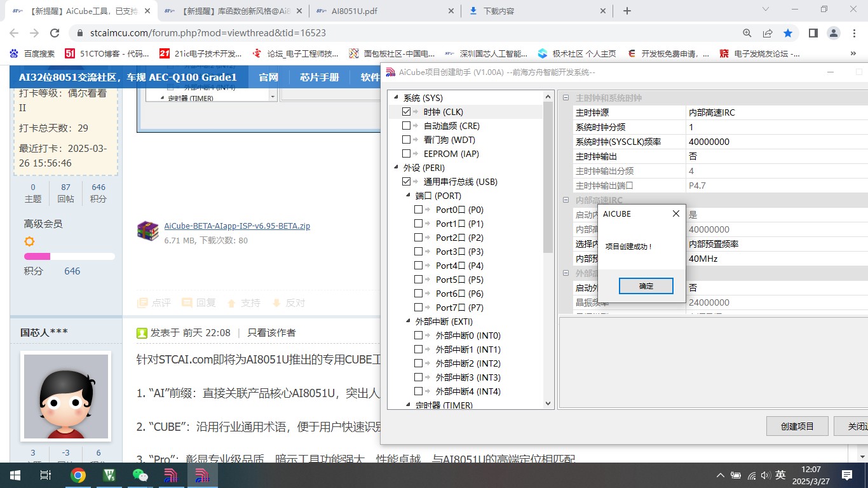The width and height of the screenshot is (868, 488).
Task: Edit 系统时钟(SYSCLK)频率 value 40000000
Action: [776, 142]
